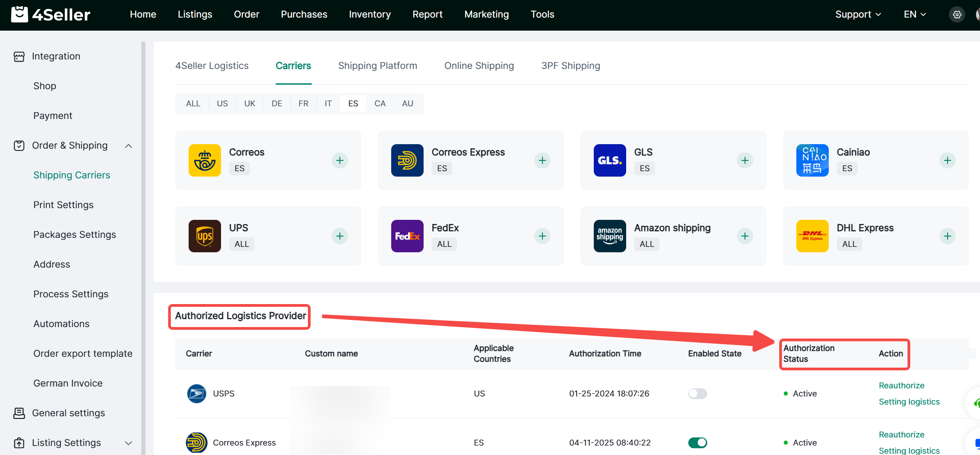Open the Support dropdown menu
The image size is (980, 455).
[x=858, y=14]
